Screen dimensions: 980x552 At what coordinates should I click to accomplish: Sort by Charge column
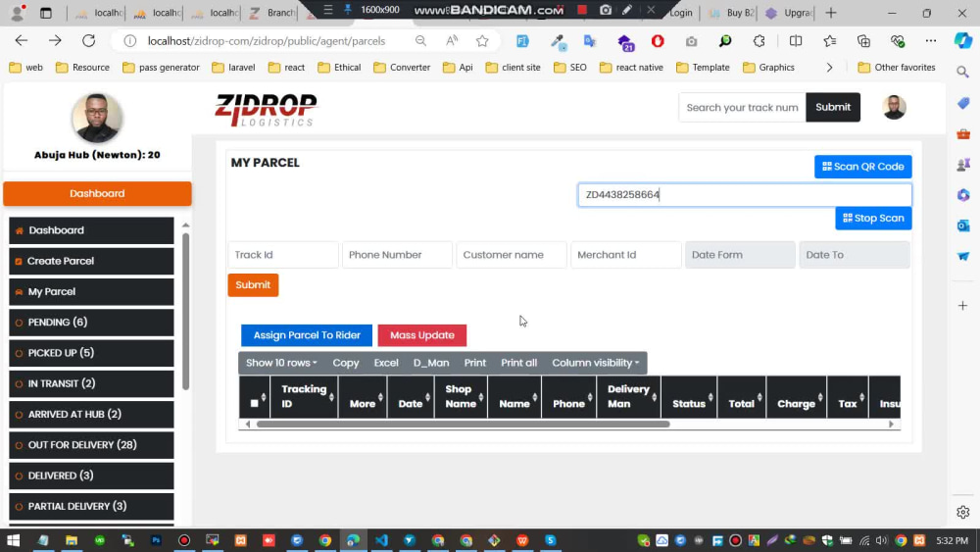click(x=796, y=396)
